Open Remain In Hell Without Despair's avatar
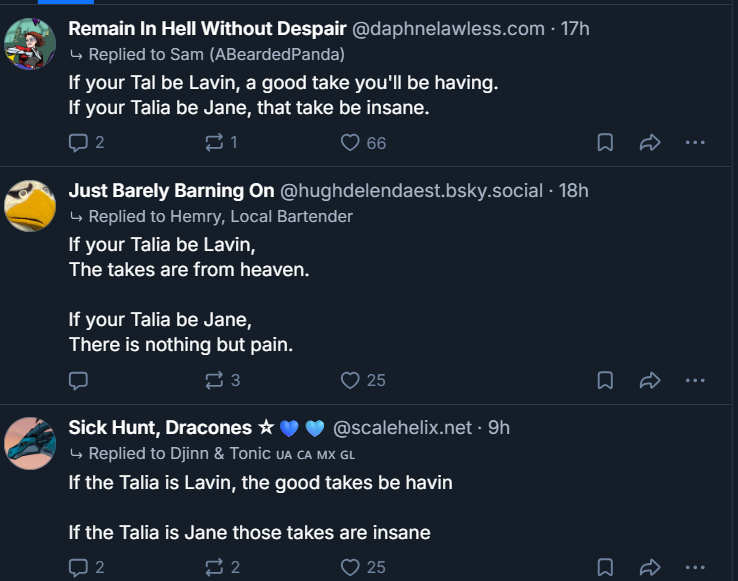Screen dimensions: 738x581 (x=30, y=42)
